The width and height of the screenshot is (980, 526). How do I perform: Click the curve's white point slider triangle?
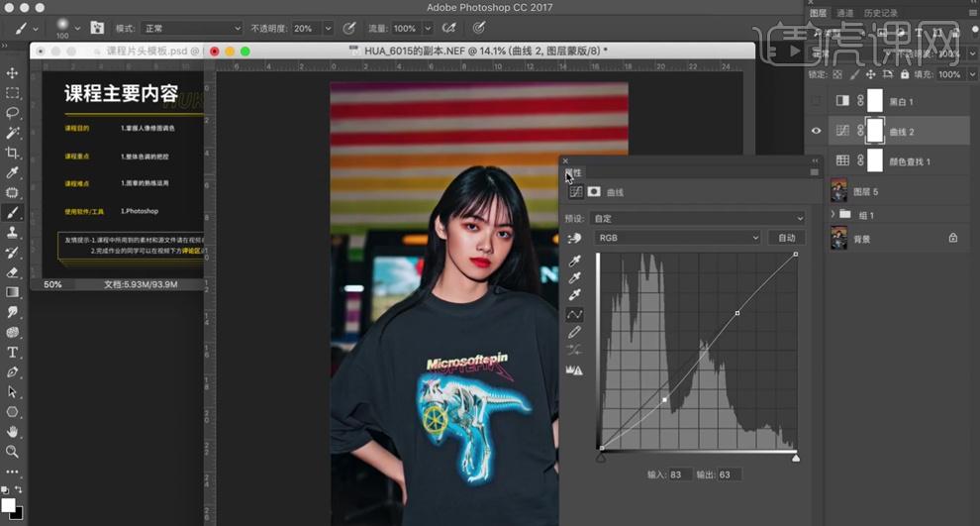796,458
